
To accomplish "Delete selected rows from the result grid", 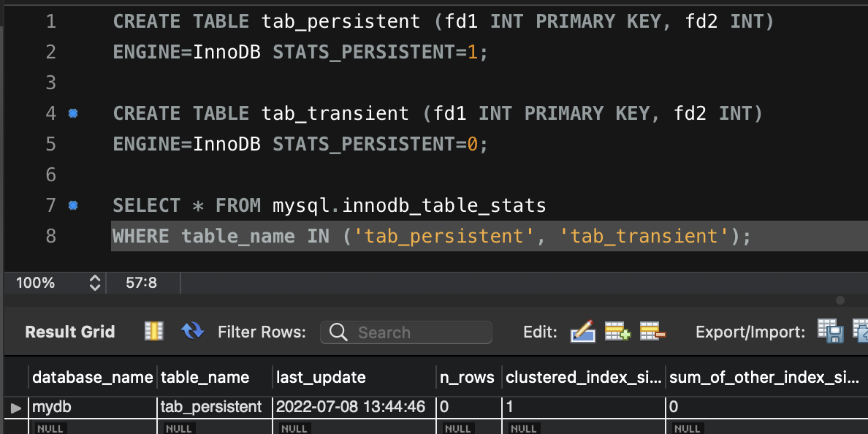I will tap(651, 331).
